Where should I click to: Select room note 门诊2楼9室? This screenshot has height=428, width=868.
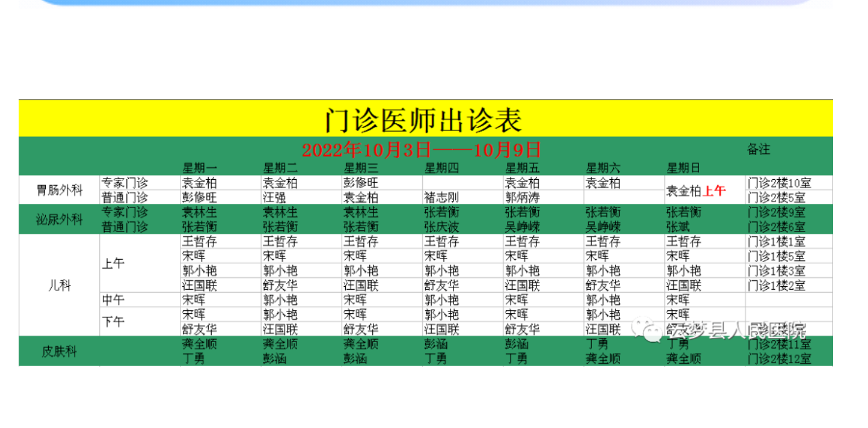pyautogui.click(x=777, y=212)
